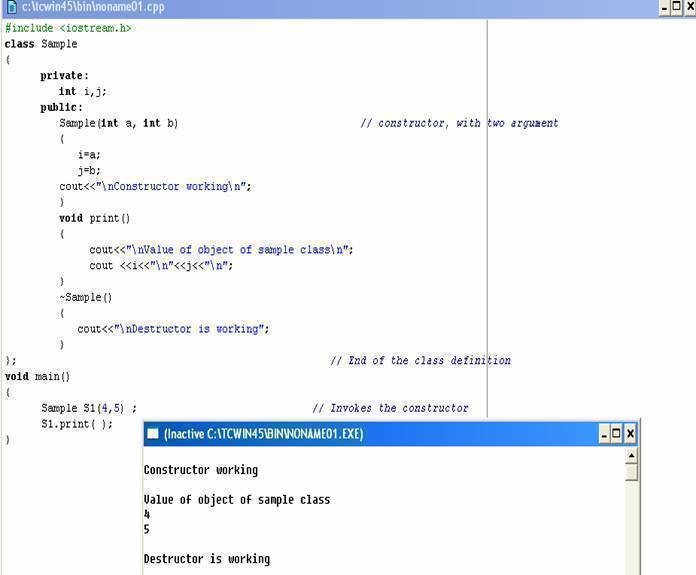Click the 'public:' keyword line

click(x=61, y=107)
